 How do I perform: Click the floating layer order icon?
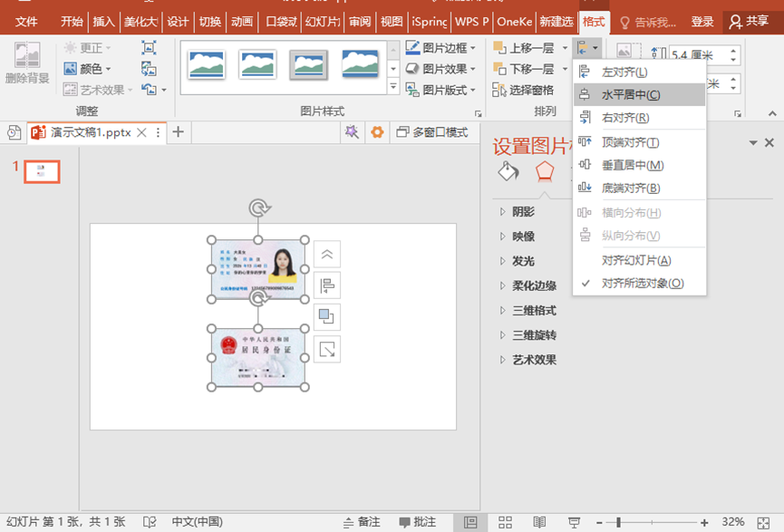pos(327,317)
